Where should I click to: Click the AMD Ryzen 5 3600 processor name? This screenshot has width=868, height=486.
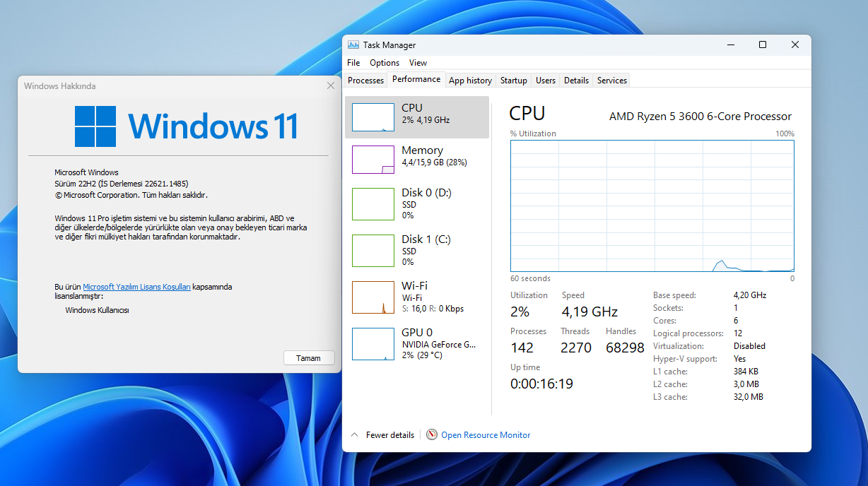point(700,117)
